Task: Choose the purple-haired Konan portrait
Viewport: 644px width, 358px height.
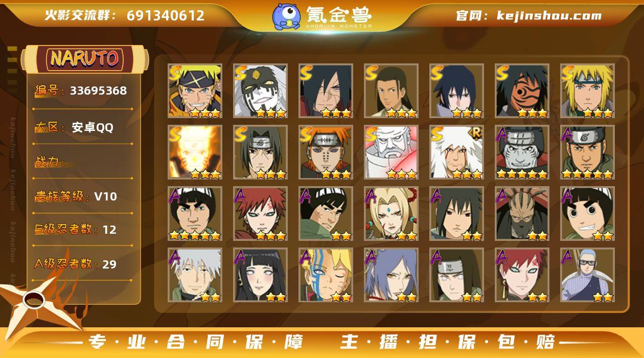Action: [391, 275]
